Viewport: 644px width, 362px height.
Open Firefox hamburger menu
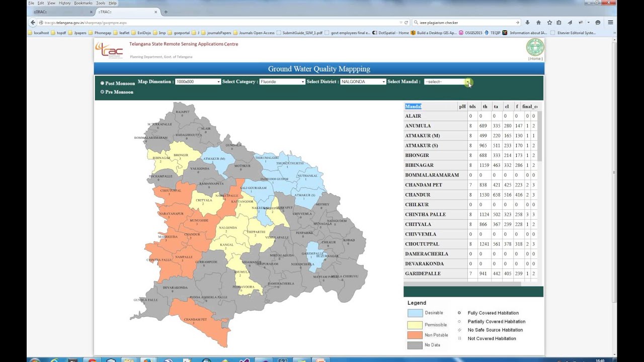pyautogui.click(x=610, y=23)
